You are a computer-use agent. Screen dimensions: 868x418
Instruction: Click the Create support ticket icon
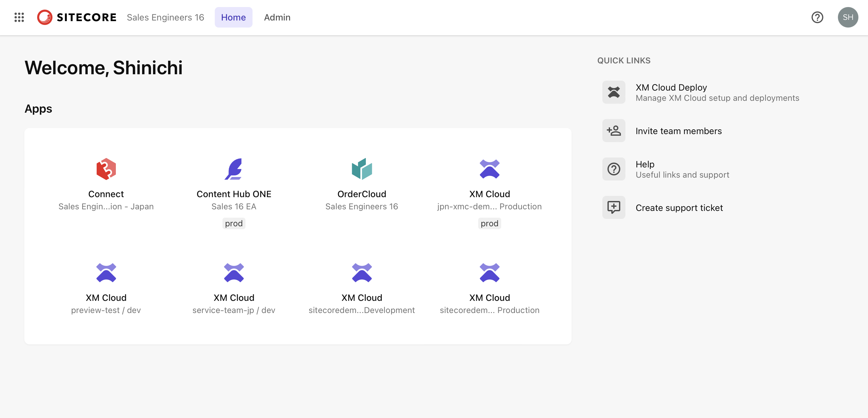(614, 207)
